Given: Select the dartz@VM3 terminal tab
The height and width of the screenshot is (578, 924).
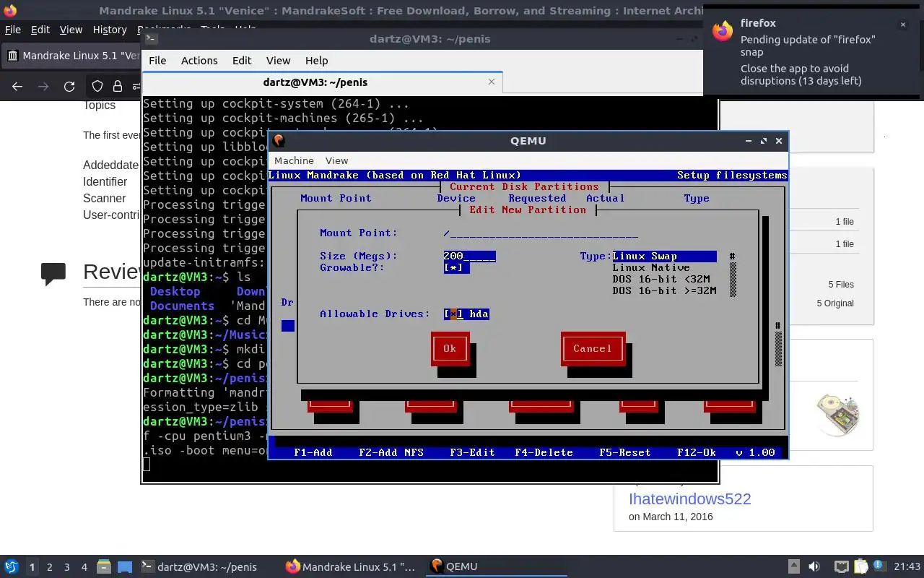Looking at the screenshot, I should tap(323, 82).
